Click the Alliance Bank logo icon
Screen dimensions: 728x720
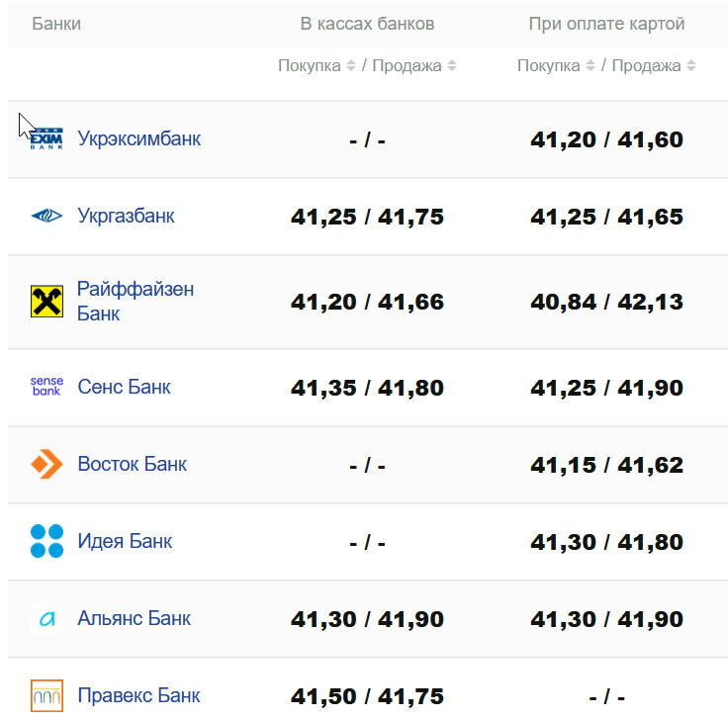[46, 619]
